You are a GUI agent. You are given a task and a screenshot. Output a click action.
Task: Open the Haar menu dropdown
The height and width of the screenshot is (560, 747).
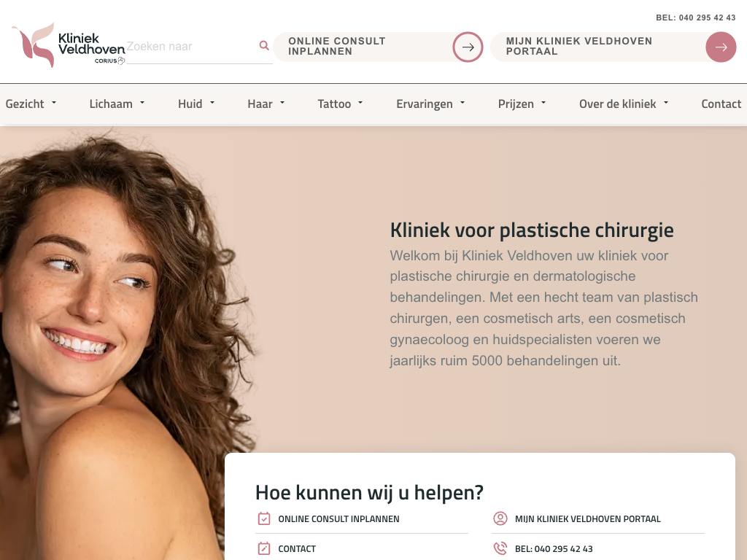coord(266,104)
